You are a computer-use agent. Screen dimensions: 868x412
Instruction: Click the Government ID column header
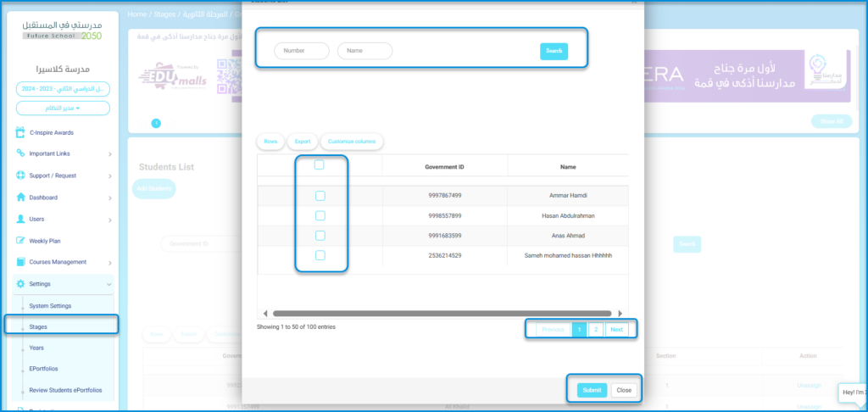coord(444,167)
